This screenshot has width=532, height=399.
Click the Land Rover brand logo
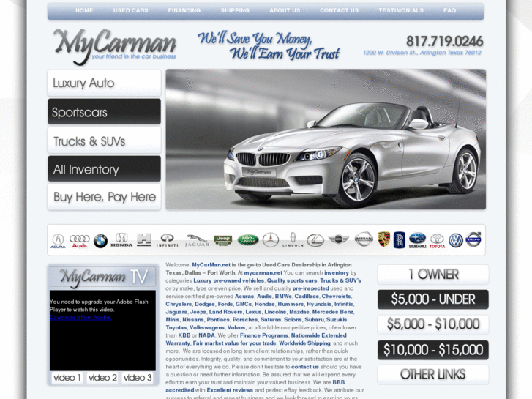[x=247, y=240]
